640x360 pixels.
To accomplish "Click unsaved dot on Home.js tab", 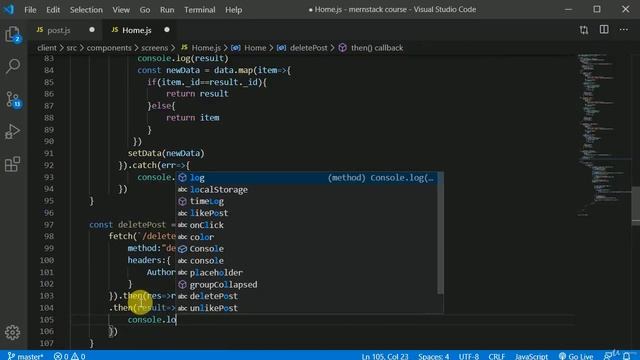I will (167, 30).
